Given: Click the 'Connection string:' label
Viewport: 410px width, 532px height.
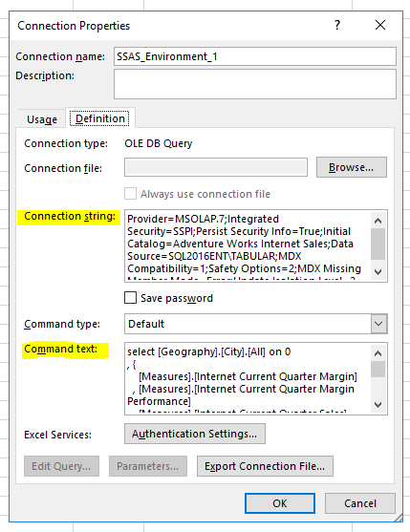Looking at the screenshot, I should [70, 216].
